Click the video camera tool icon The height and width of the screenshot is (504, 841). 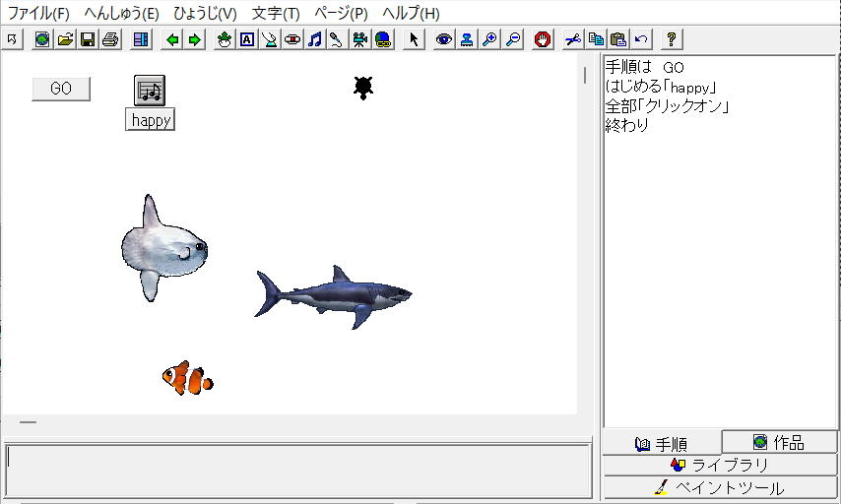point(359,39)
